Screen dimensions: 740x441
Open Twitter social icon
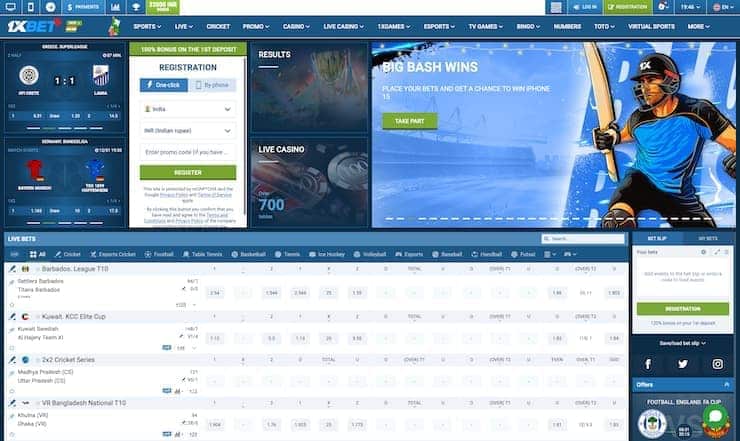click(682, 364)
